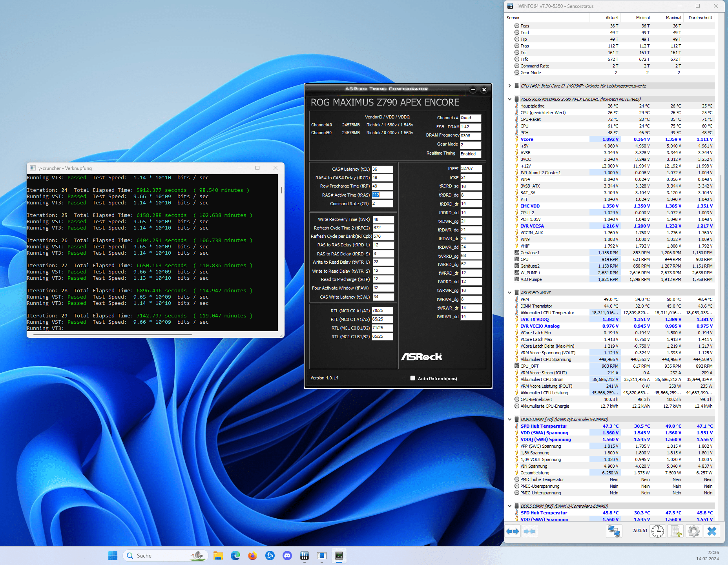
Task: Click the CAS# Latency (tCL) input field
Action: [382, 169]
